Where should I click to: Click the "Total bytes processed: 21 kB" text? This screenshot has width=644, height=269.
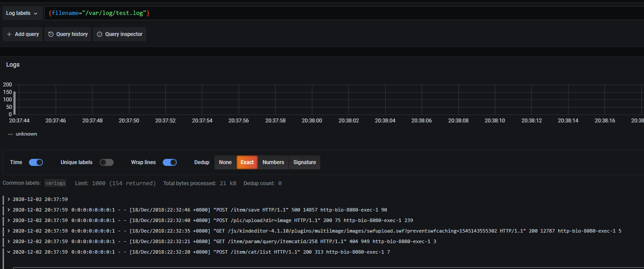tap(200, 183)
